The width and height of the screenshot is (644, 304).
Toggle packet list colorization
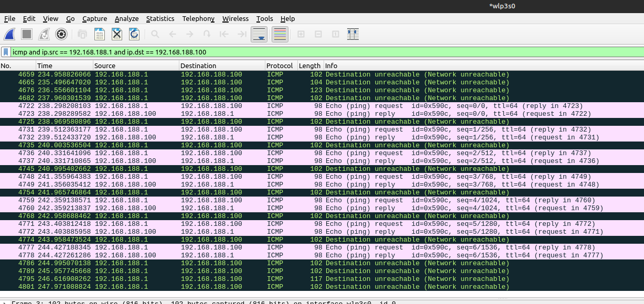click(x=280, y=35)
